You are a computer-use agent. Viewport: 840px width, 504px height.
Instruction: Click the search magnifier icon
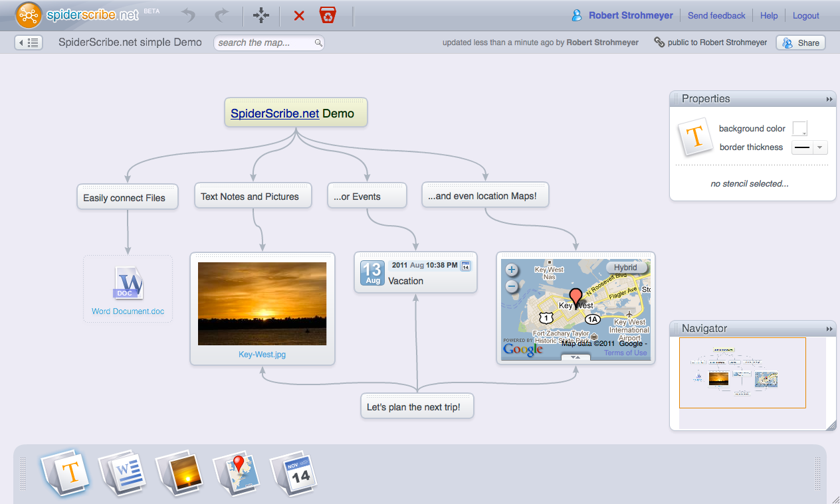[x=318, y=43]
